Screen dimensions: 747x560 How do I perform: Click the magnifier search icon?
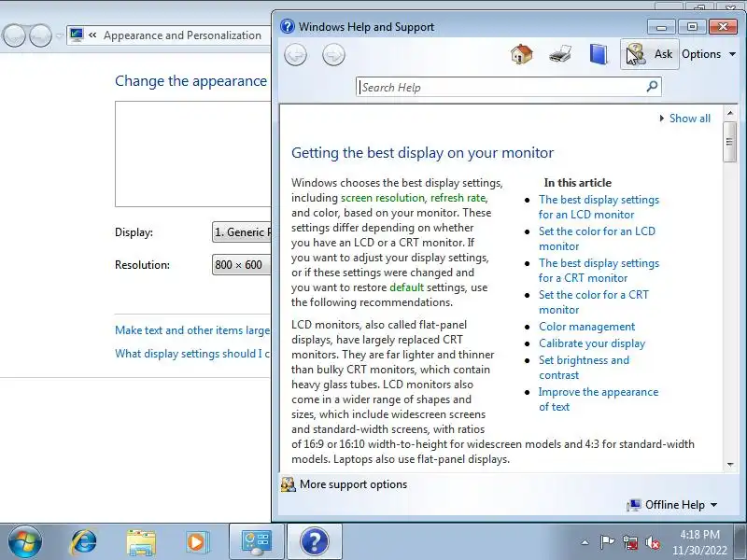pyautogui.click(x=652, y=87)
